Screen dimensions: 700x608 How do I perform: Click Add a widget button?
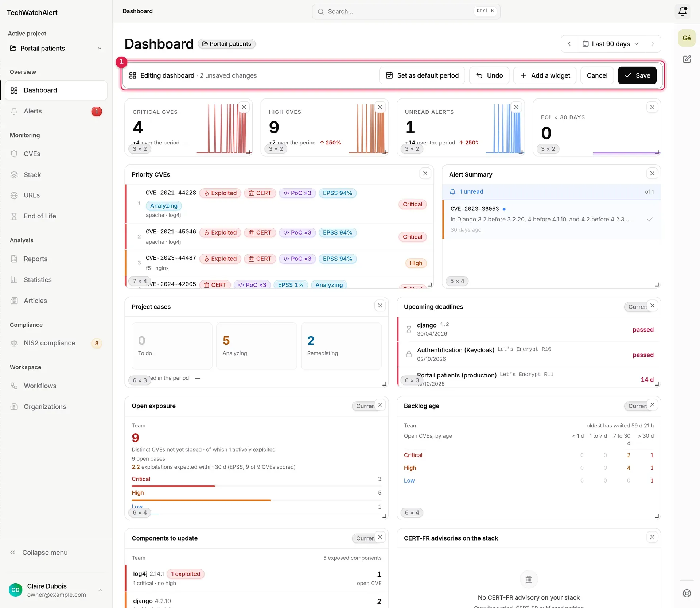[x=545, y=75]
